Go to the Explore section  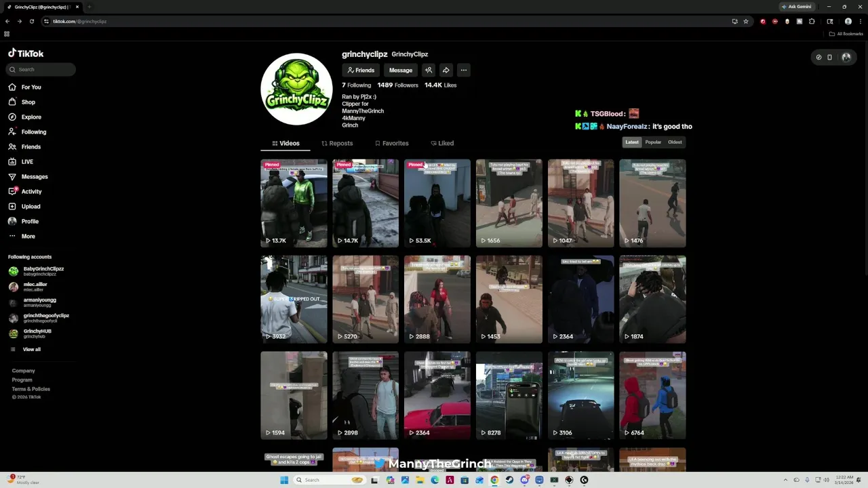[x=25, y=117]
